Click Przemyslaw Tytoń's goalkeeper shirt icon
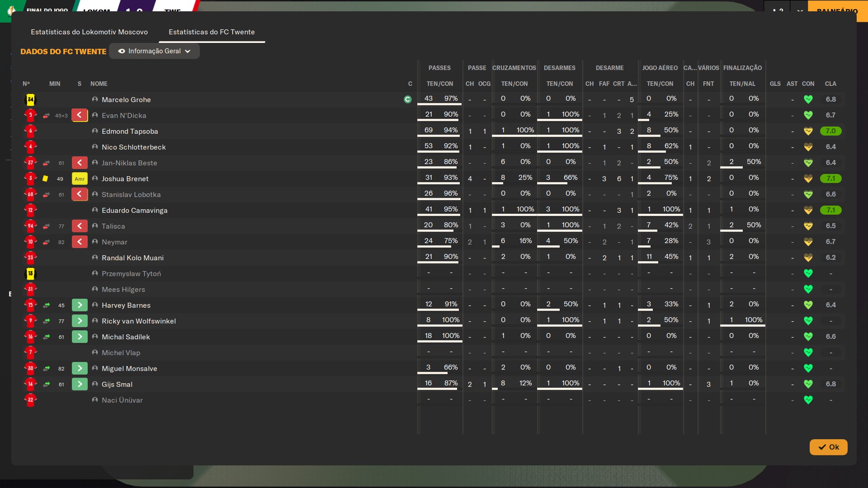 click(30, 273)
